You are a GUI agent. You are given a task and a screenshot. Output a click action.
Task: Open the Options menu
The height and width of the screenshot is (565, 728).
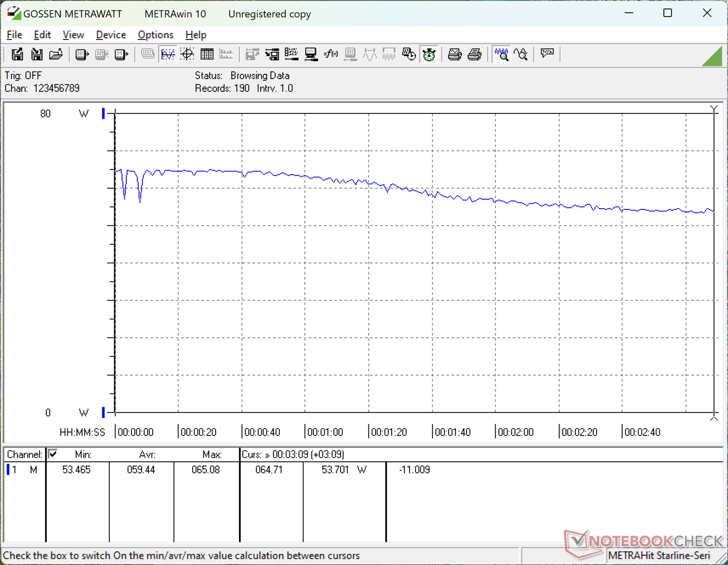155,35
